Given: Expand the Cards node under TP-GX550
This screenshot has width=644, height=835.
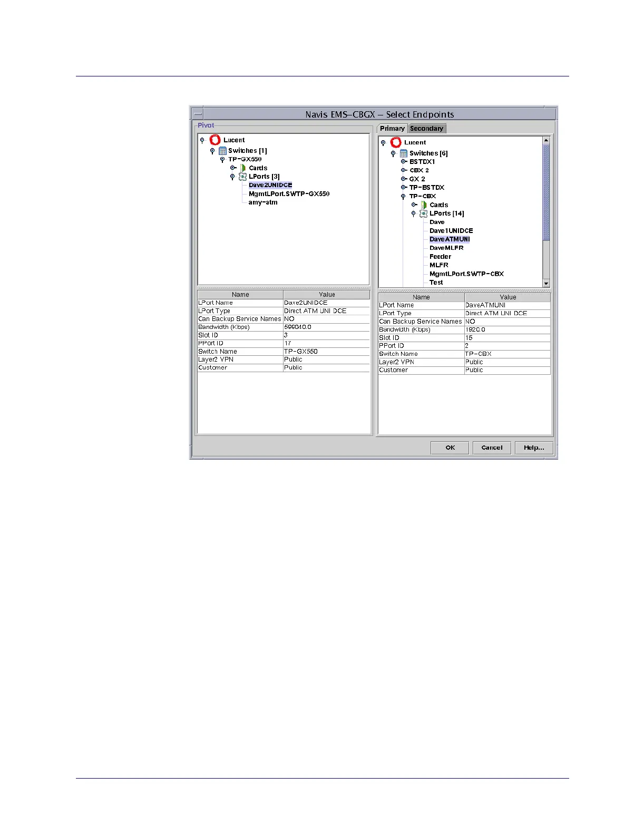Looking at the screenshot, I should (233, 168).
